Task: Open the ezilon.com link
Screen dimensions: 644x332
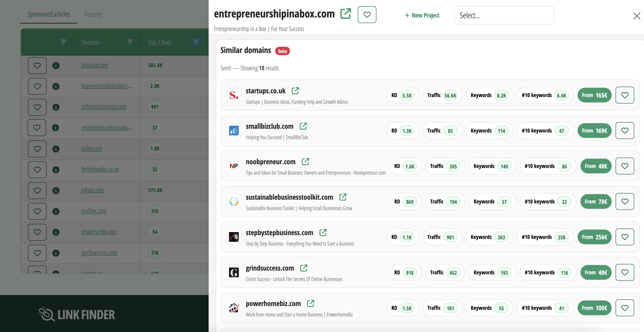Action: 92,148
